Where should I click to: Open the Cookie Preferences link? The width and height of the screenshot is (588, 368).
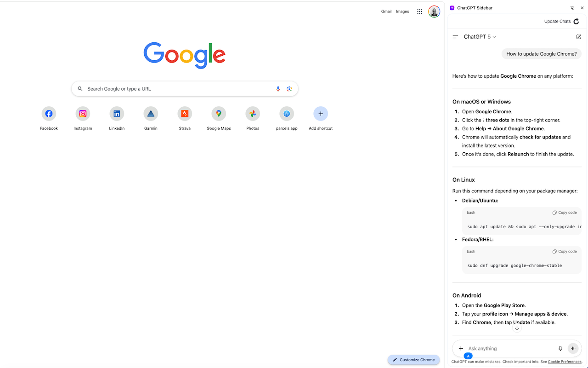click(565, 362)
